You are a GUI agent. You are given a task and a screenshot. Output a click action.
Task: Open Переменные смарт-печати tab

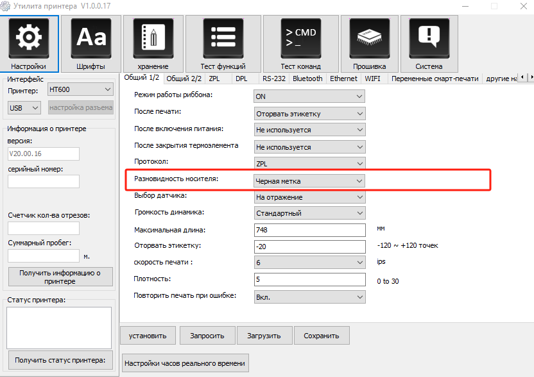(x=435, y=79)
